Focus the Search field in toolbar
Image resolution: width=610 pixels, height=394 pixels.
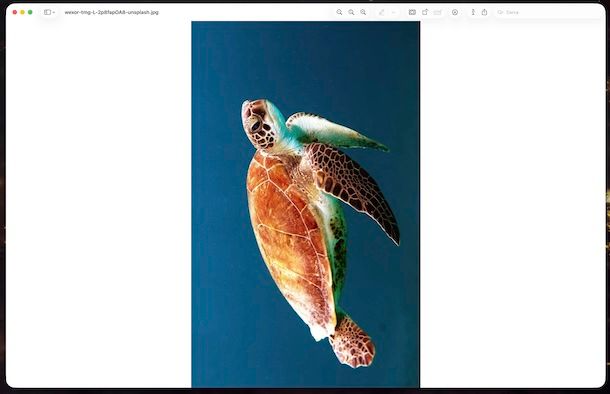pyautogui.click(x=549, y=12)
